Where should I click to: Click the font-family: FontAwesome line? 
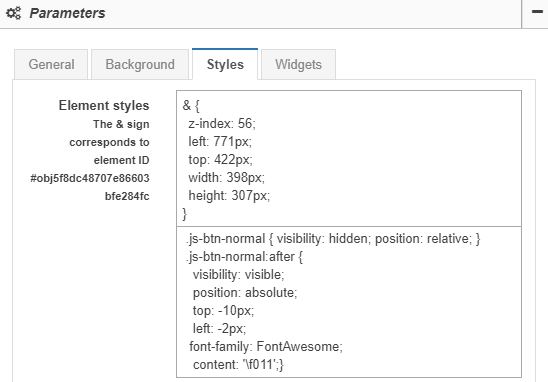tap(266, 346)
